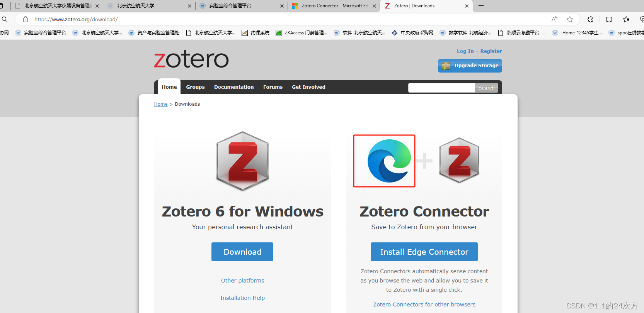Open 约课系统 bookmark
Screen dimensions: 644x313
pyautogui.click(x=256, y=33)
